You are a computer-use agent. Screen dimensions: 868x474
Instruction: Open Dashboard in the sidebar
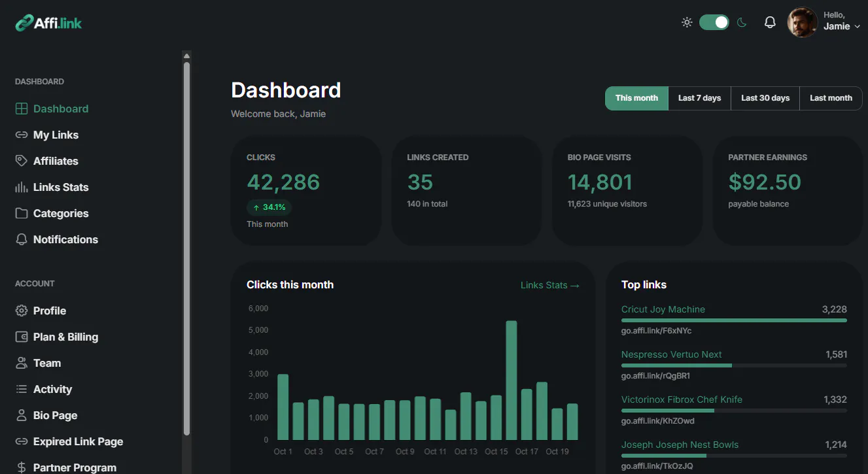click(61, 109)
